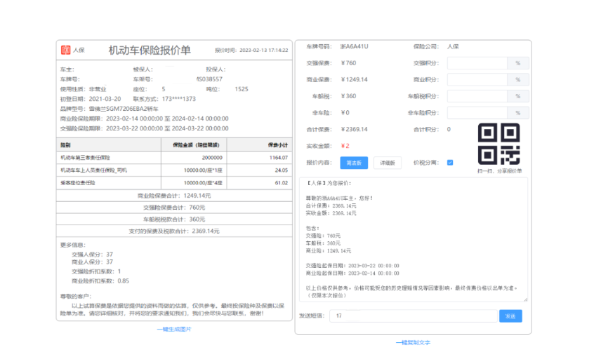
Task: Click the 品牌型号 雪佛兰SGM7206EBA2轿车 line
Action: pos(110,109)
